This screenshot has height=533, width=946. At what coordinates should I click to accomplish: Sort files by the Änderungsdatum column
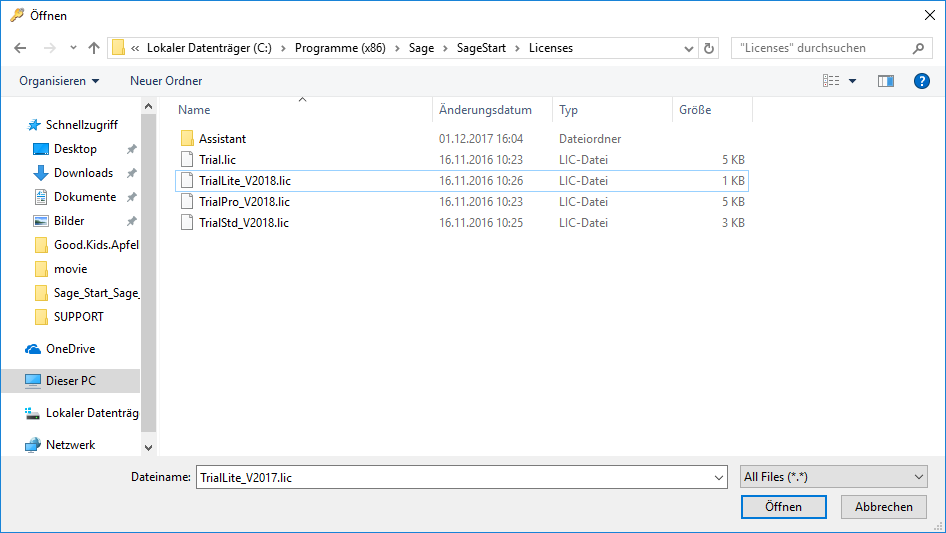pos(486,110)
